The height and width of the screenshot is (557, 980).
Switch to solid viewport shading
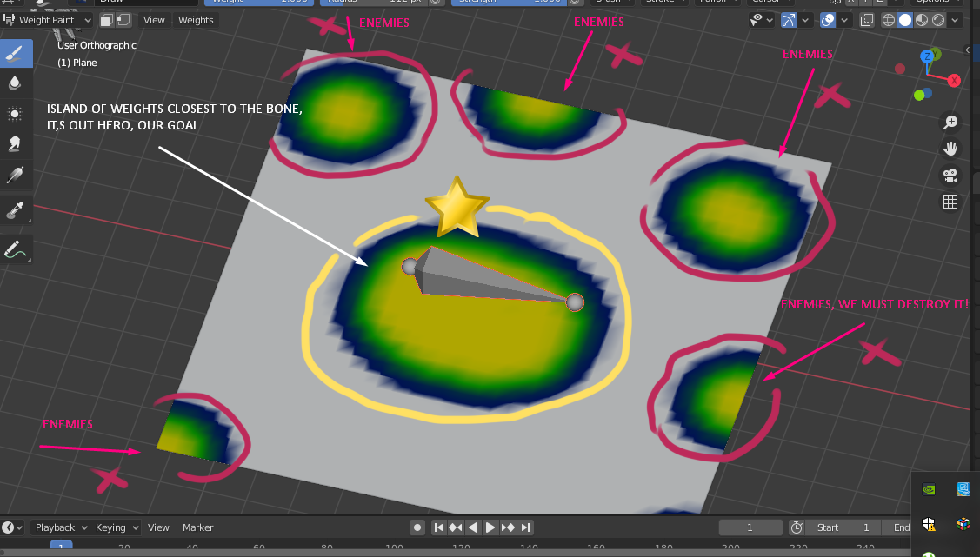tap(905, 21)
